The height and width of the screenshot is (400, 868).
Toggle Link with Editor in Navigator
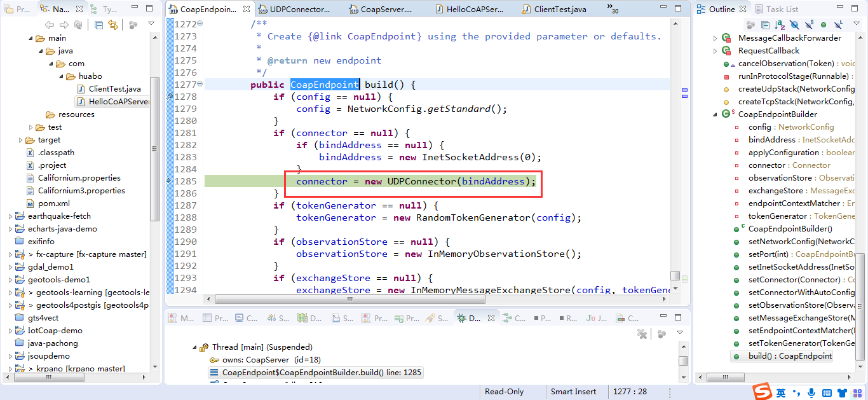[113, 25]
